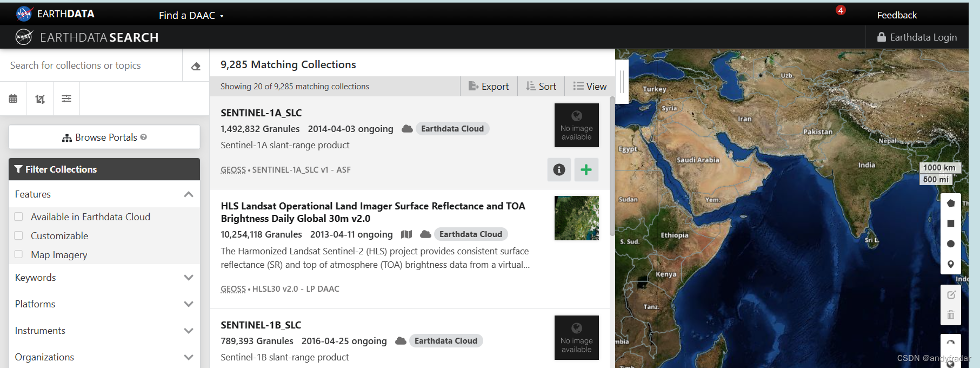The width and height of the screenshot is (980, 368).
Task: Click the cloud icon in SENTINEL-1A_SLC row
Action: tap(408, 129)
